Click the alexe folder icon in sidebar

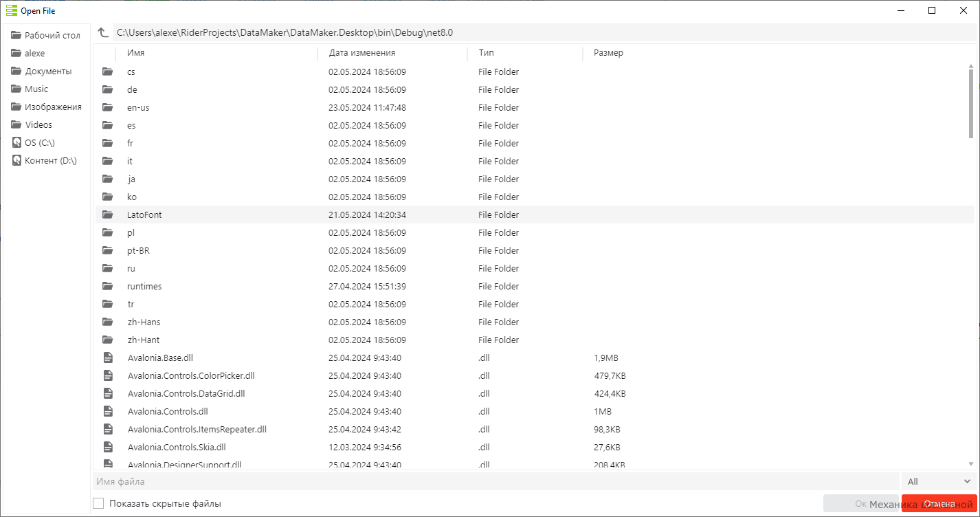tap(16, 53)
